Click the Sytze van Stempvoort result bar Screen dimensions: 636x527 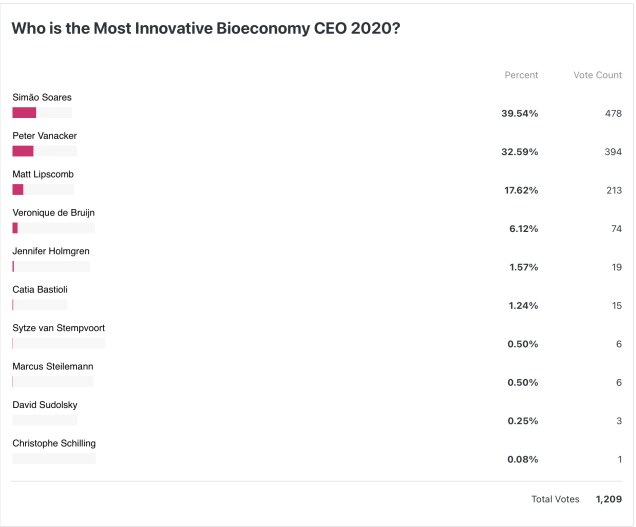pyautogui.click(x=58, y=343)
